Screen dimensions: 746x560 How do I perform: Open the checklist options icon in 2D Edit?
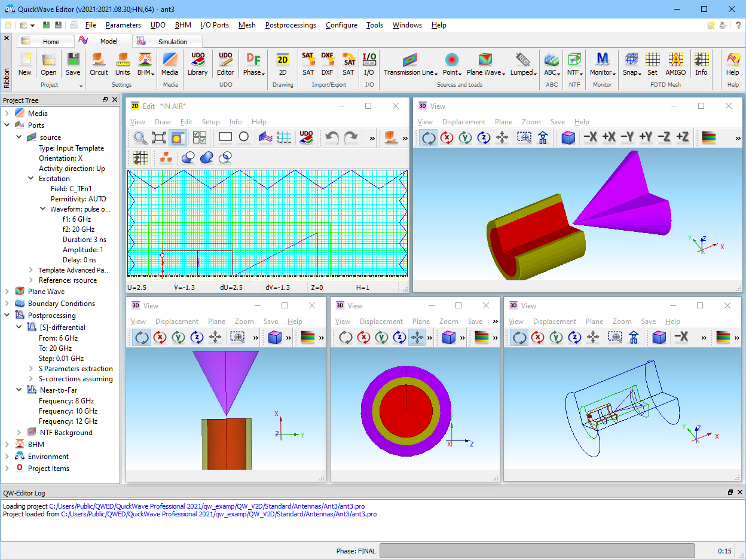(x=200, y=138)
